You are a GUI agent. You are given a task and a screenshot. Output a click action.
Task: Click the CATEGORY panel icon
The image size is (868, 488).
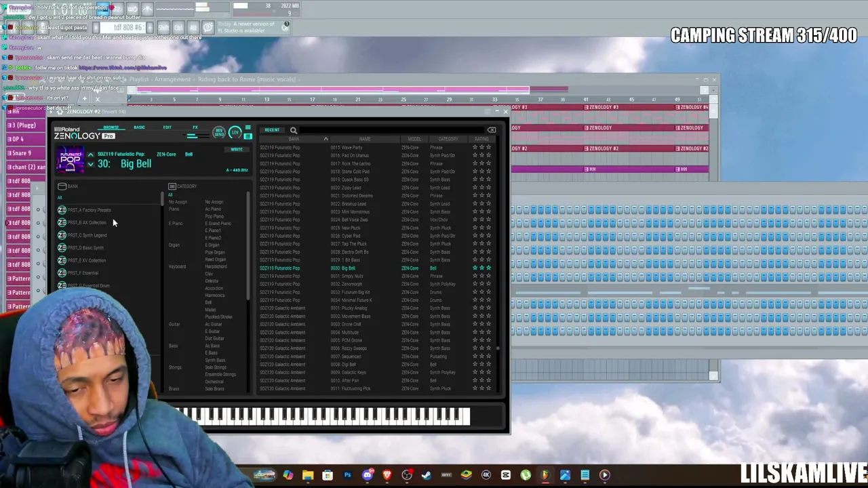tap(172, 186)
